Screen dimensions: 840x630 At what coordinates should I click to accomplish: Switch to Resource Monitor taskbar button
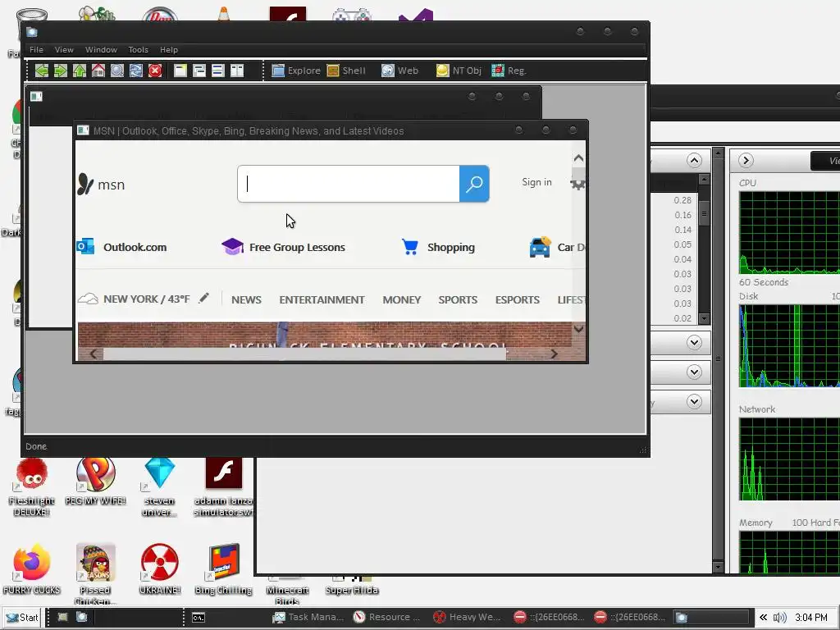point(388,617)
